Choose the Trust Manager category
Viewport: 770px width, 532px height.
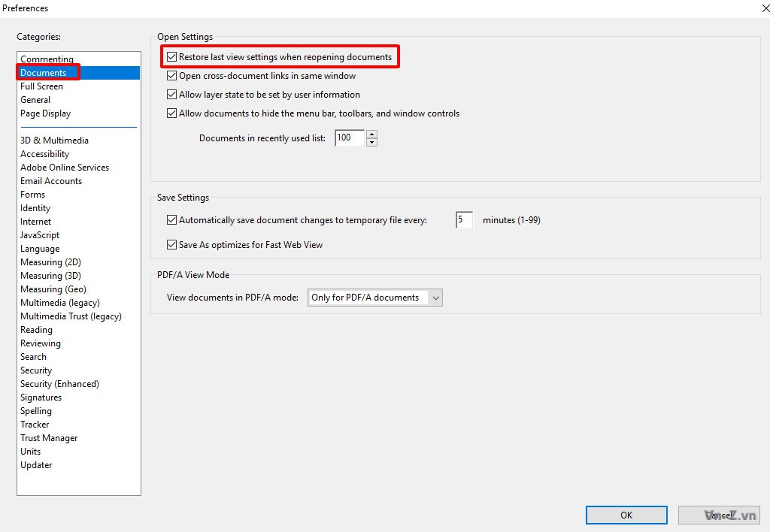(x=49, y=438)
